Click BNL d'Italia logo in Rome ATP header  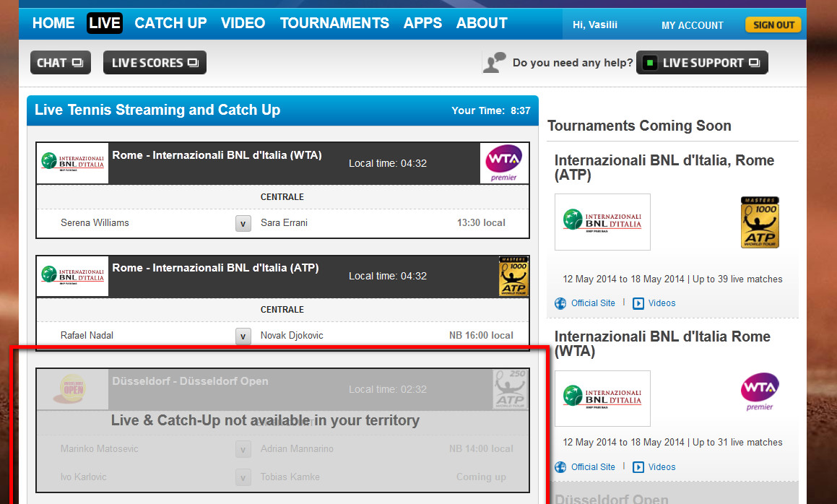tap(73, 276)
